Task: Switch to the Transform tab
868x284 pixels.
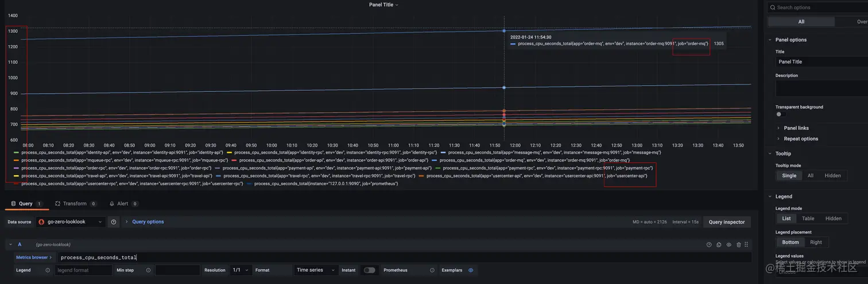Action: click(76, 204)
